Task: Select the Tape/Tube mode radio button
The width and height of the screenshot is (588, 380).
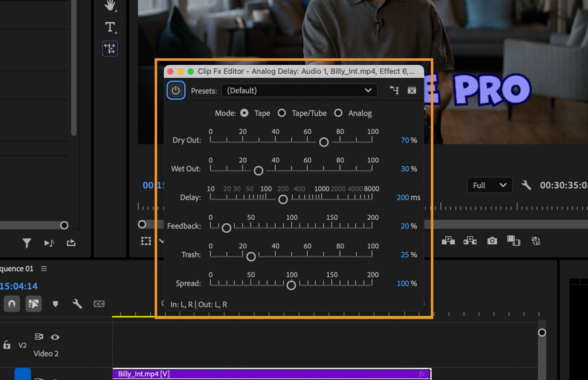Action: coord(282,113)
